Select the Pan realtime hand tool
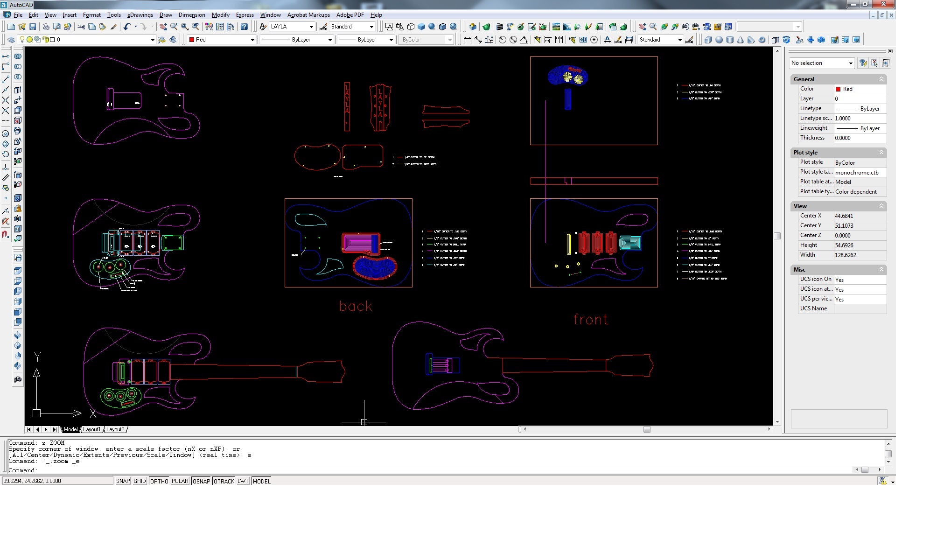930x560 pixels. pyautogui.click(x=163, y=27)
